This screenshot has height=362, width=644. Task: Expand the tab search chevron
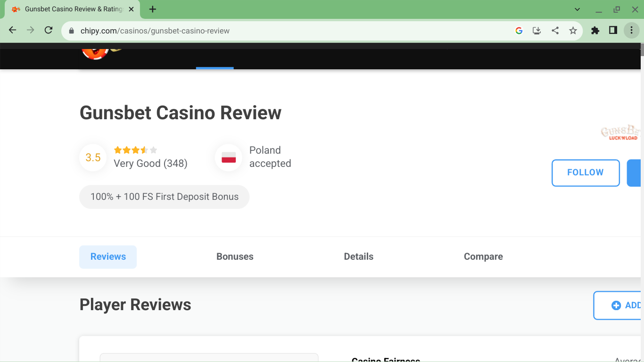578,9
